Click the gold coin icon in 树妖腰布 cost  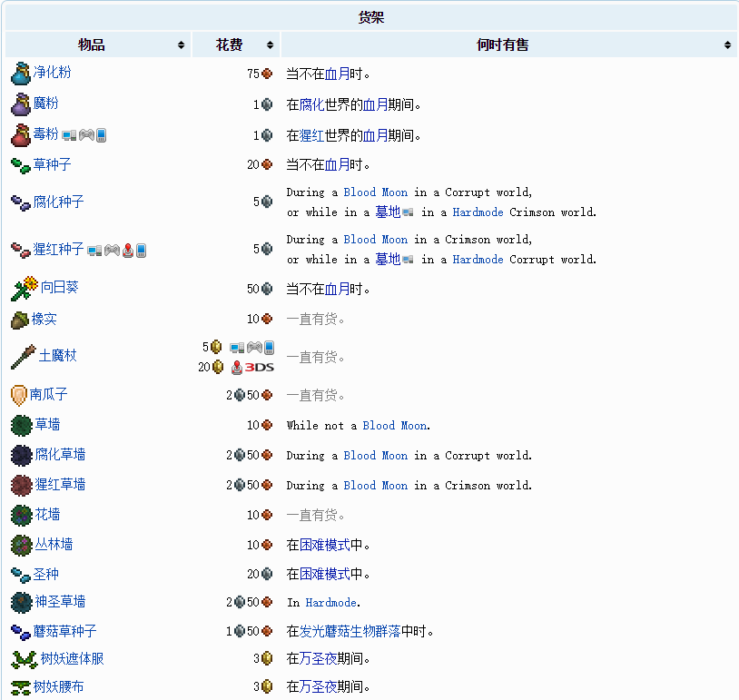[267, 686]
